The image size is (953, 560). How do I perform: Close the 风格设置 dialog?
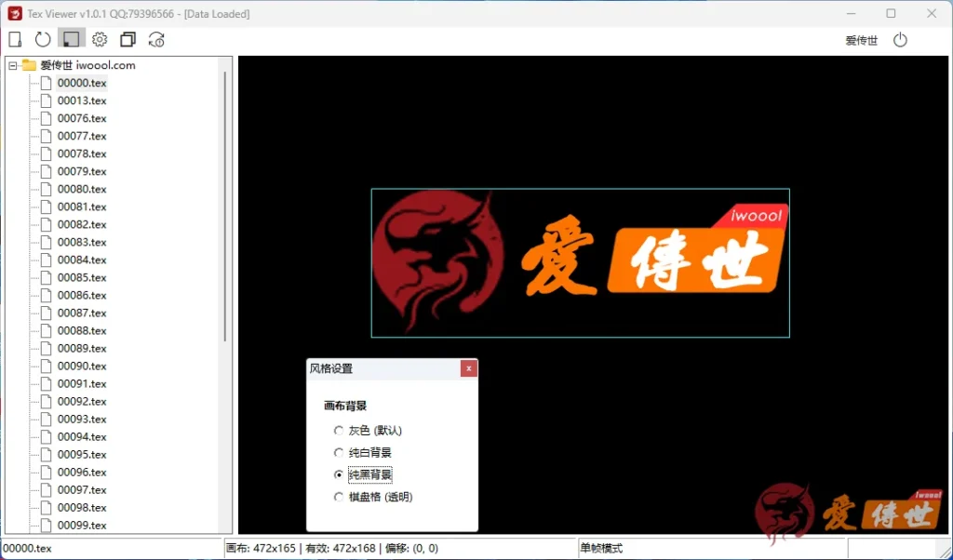pyautogui.click(x=469, y=368)
